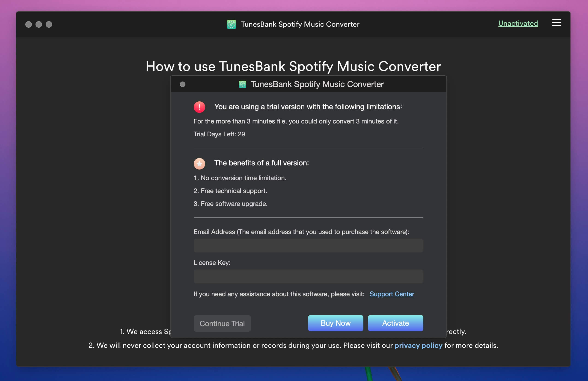This screenshot has height=381, width=588.
Task: Click the main window's third traffic-light button
Action: pyautogui.click(x=49, y=24)
